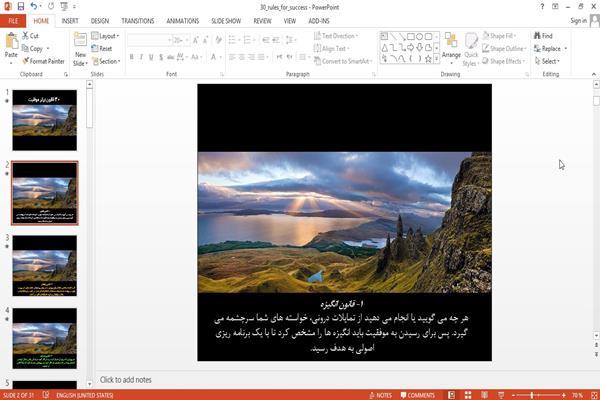The height and width of the screenshot is (400, 600).
Task: Click the Format Painter brush
Action: (43, 61)
